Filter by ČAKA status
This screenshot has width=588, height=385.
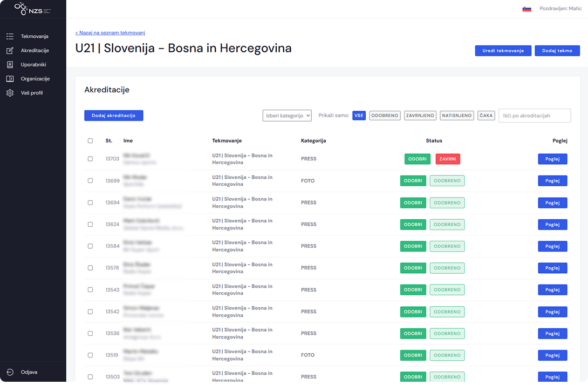click(x=486, y=116)
